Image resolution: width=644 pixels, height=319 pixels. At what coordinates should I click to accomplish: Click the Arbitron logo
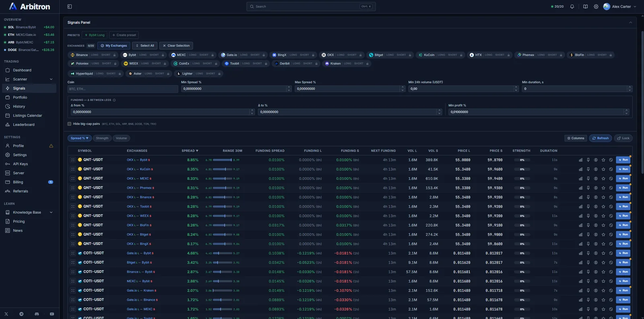point(29,6)
